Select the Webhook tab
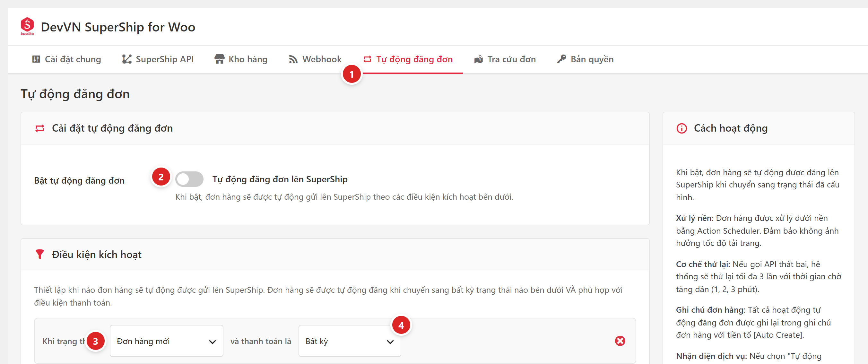The width and height of the screenshot is (868, 364). pos(315,59)
